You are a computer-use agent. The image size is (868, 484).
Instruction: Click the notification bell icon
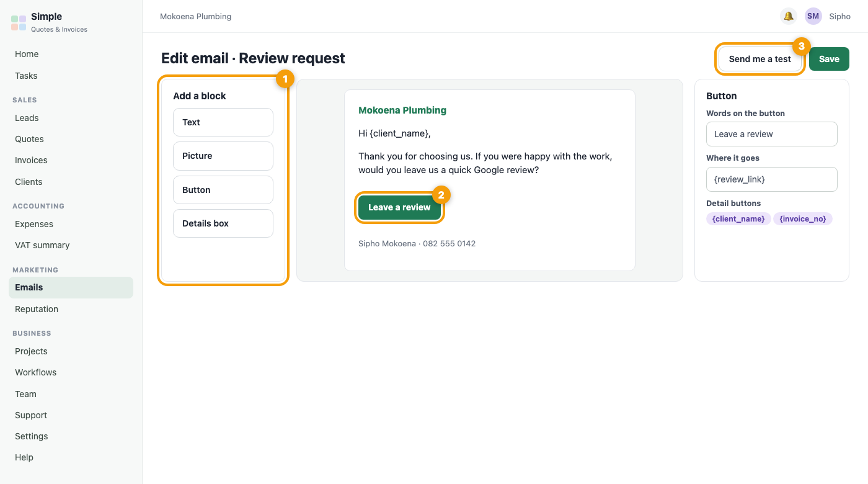[789, 16]
